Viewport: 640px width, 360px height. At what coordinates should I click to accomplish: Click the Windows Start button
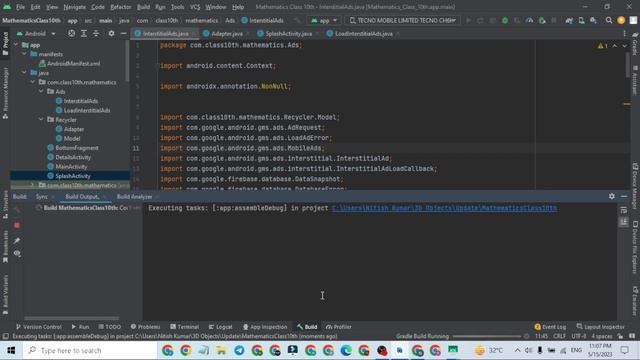[x=11, y=350]
